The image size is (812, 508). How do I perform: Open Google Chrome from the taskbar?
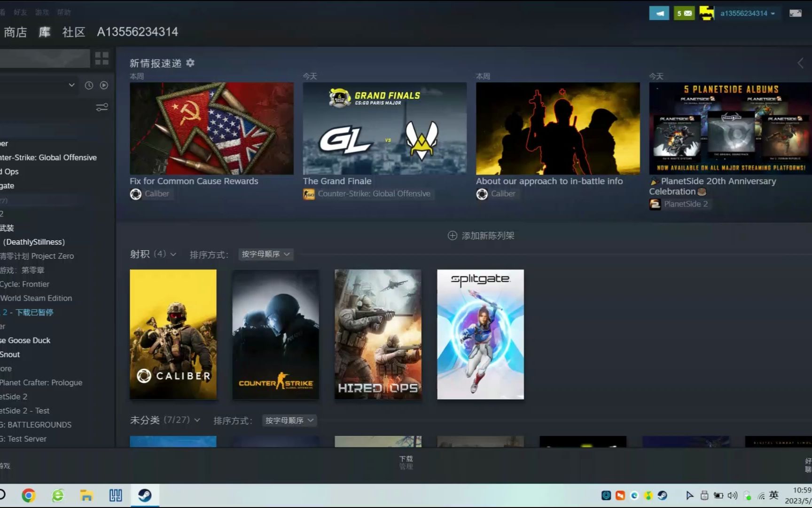click(29, 495)
